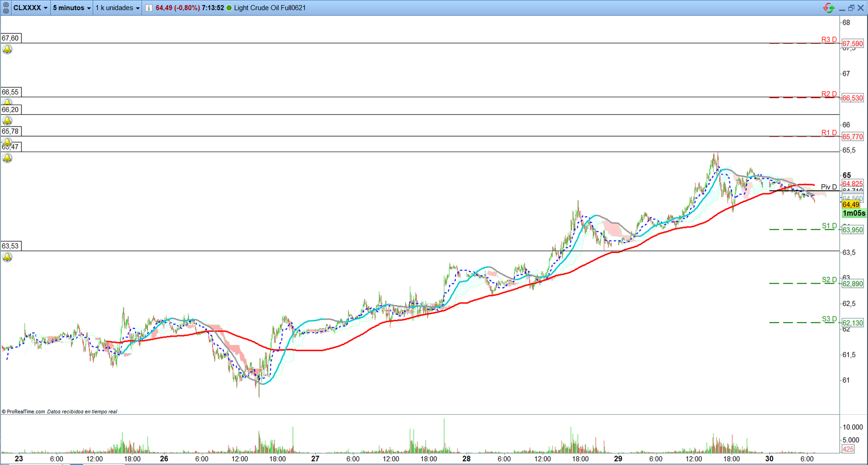Screen dimensions: 868x465
Task: Click the R3 D pivot label
Action: click(828, 40)
